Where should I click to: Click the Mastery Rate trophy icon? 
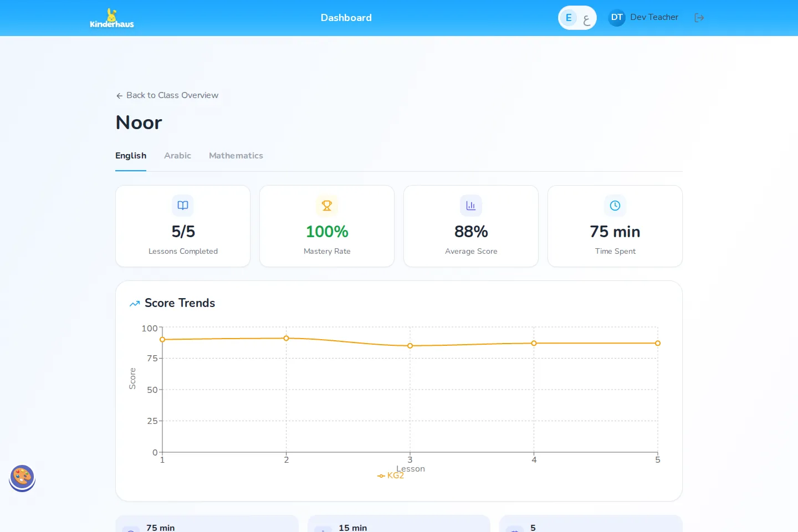pos(327,206)
